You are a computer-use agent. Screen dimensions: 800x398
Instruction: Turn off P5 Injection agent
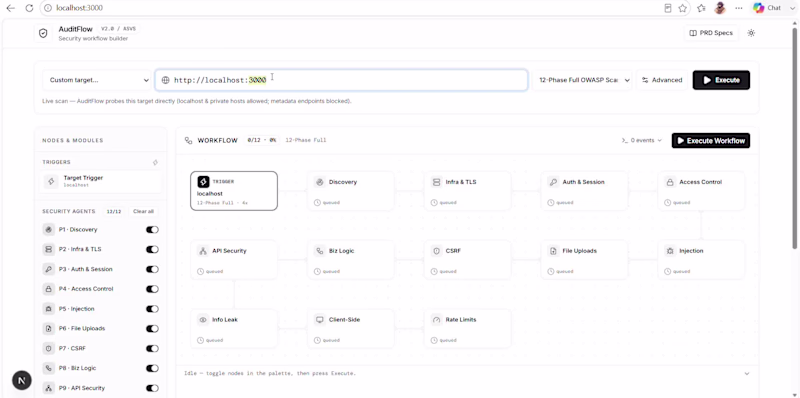[152, 309]
